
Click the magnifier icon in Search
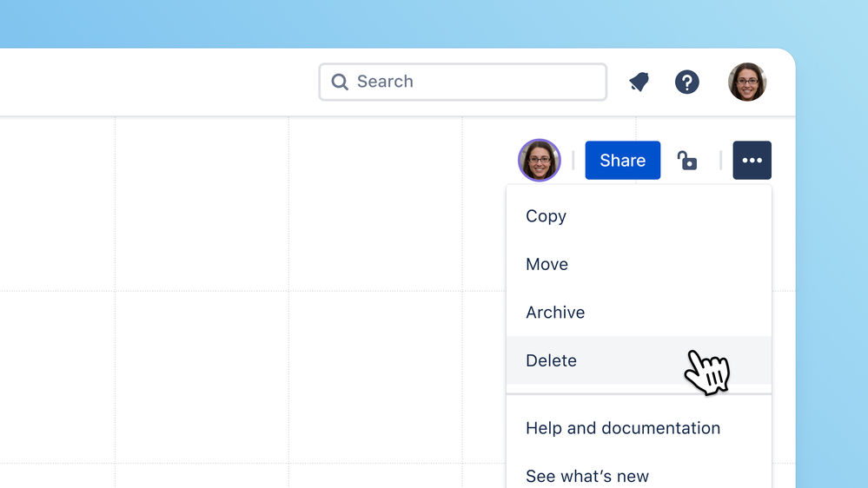340,82
